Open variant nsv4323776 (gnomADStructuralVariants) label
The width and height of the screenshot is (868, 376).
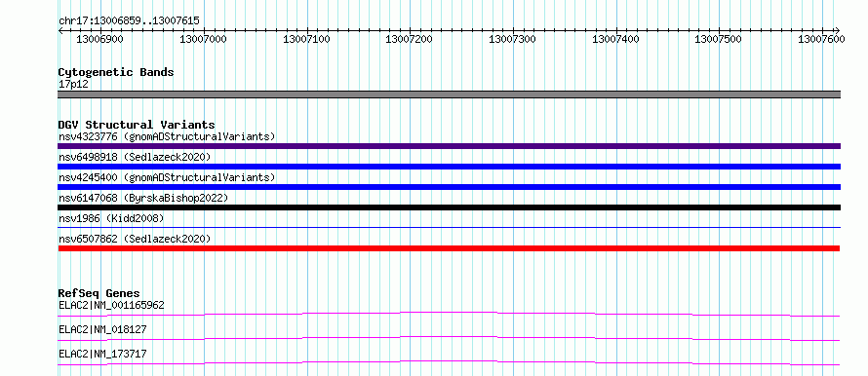click(167, 136)
